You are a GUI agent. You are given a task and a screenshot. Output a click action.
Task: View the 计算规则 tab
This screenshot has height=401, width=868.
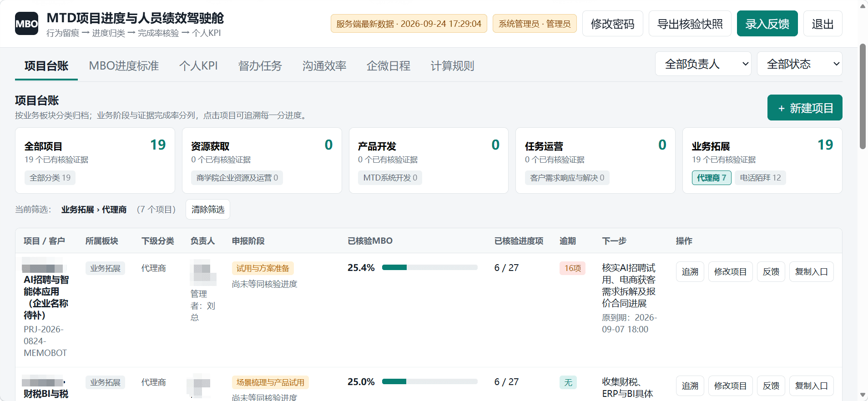(x=452, y=66)
